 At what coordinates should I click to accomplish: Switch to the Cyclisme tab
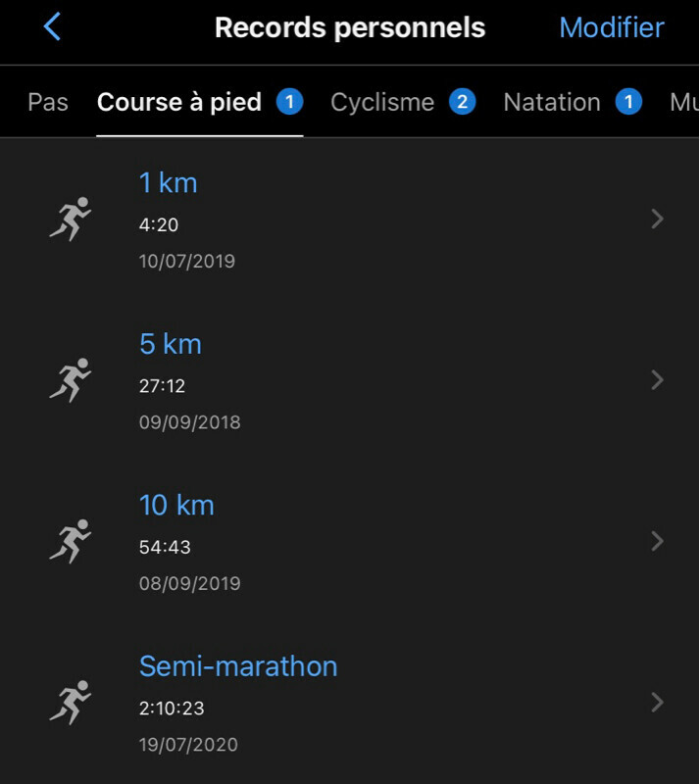click(382, 103)
